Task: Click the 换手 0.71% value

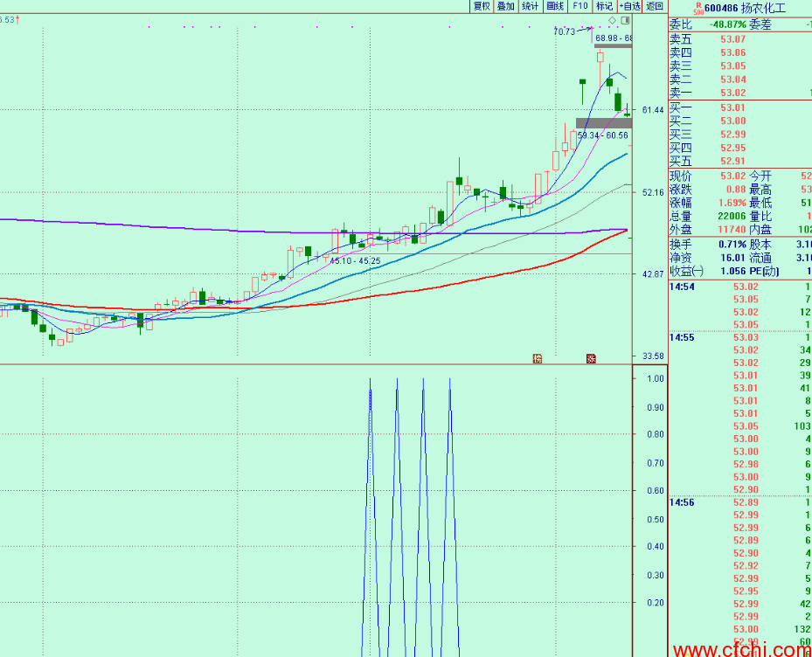Action: click(x=732, y=245)
